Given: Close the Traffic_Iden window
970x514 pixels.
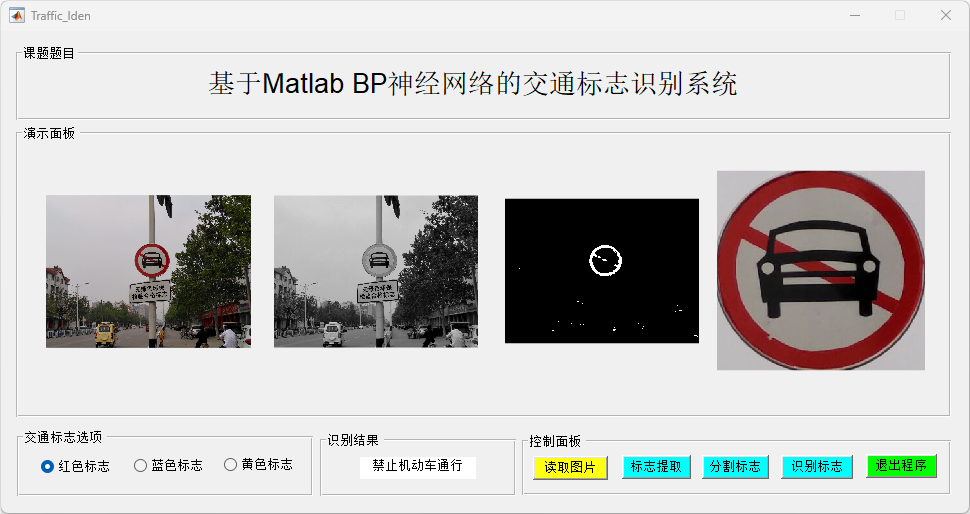Looking at the screenshot, I should point(946,15).
